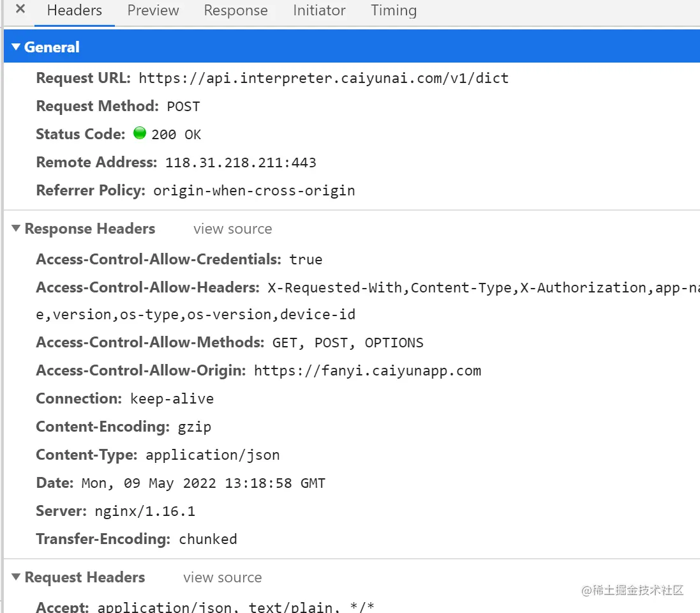Click the Server nginx value

tap(144, 511)
